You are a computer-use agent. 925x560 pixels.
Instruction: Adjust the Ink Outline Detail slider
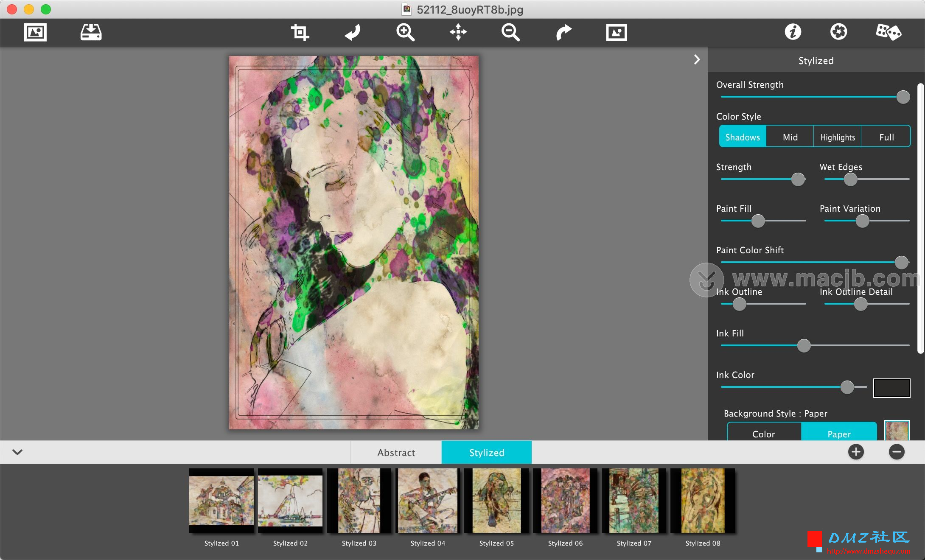pyautogui.click(x=861, y=304)
